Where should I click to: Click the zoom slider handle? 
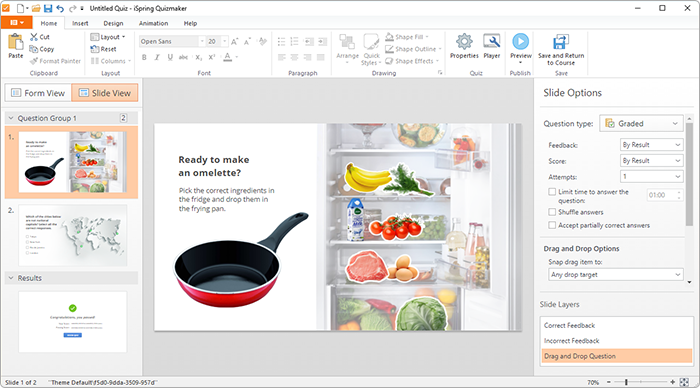coord(626,382)
